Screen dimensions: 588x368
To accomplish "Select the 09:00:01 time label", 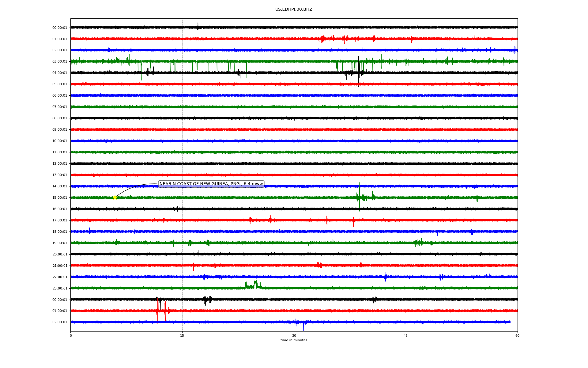I will [60, 130].
